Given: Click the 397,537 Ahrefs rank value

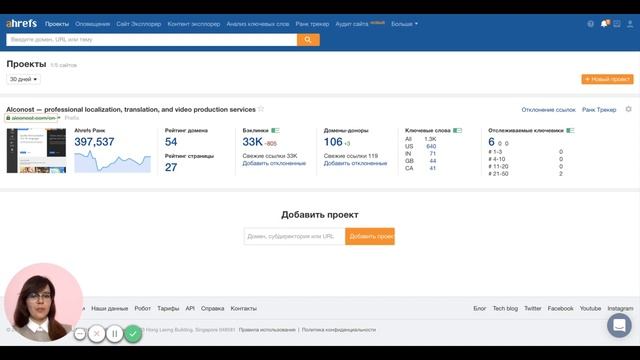Looking at the screenshot, I should [x=94, y=142].
